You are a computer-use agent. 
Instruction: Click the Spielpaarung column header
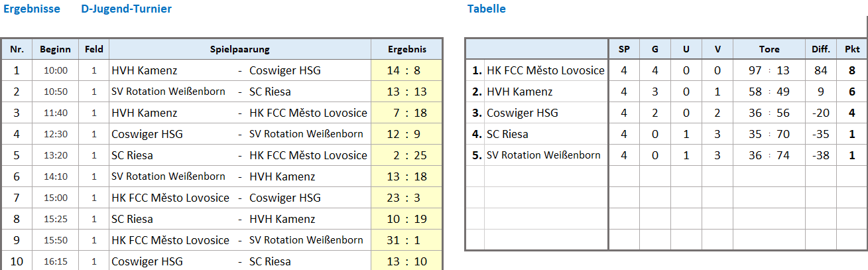(x=240, y=49)
